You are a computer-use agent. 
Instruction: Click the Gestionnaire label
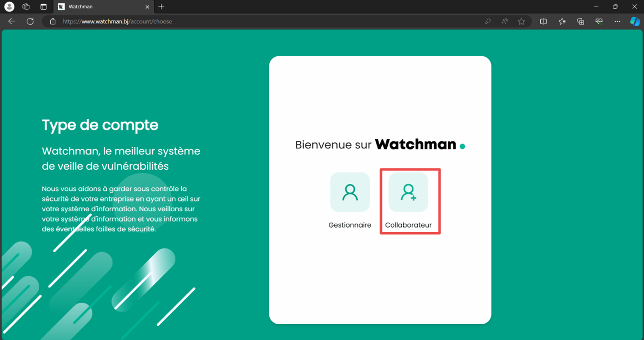click(x=350, y=225)
